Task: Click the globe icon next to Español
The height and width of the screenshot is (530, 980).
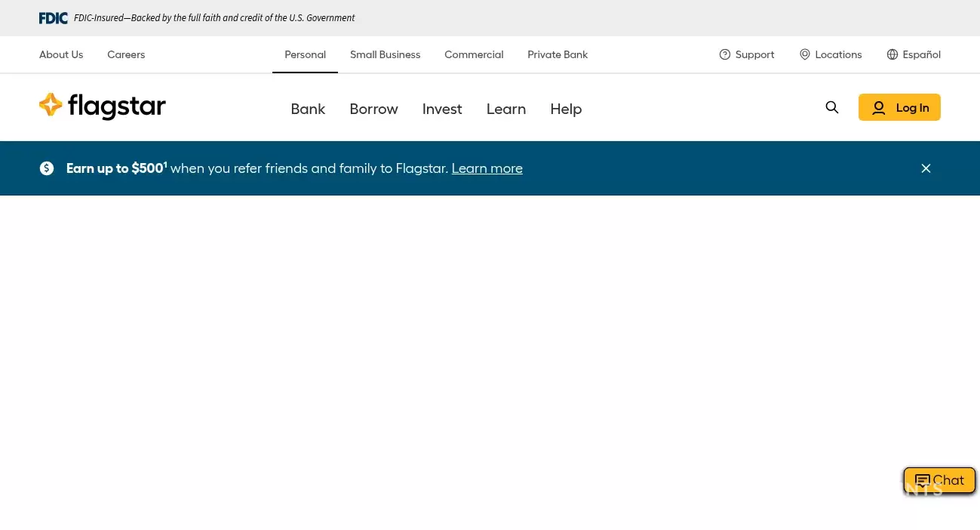Action: (892, 54)
